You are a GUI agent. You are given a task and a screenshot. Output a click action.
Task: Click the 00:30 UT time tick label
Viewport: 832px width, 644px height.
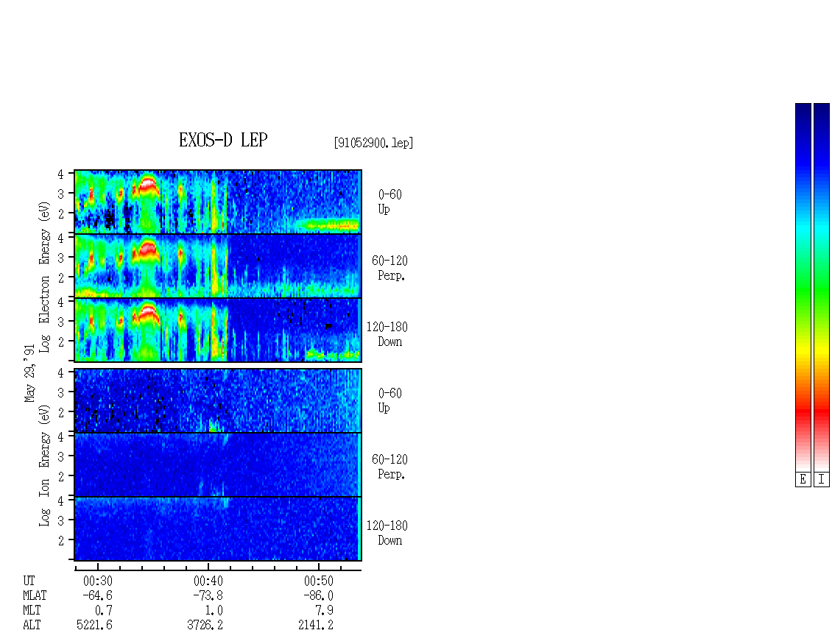pyautogui.click(x=98, y=581)
